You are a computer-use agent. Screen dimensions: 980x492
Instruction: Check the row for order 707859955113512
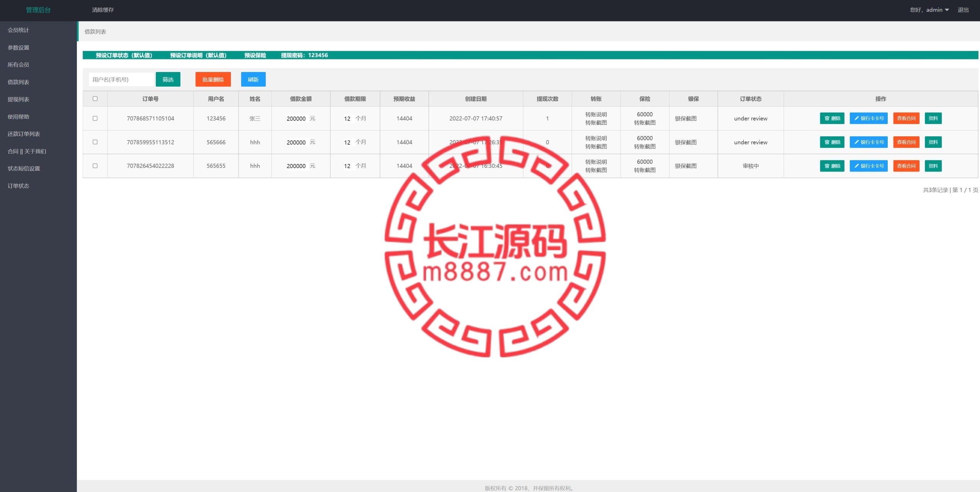tap(95, 142)
